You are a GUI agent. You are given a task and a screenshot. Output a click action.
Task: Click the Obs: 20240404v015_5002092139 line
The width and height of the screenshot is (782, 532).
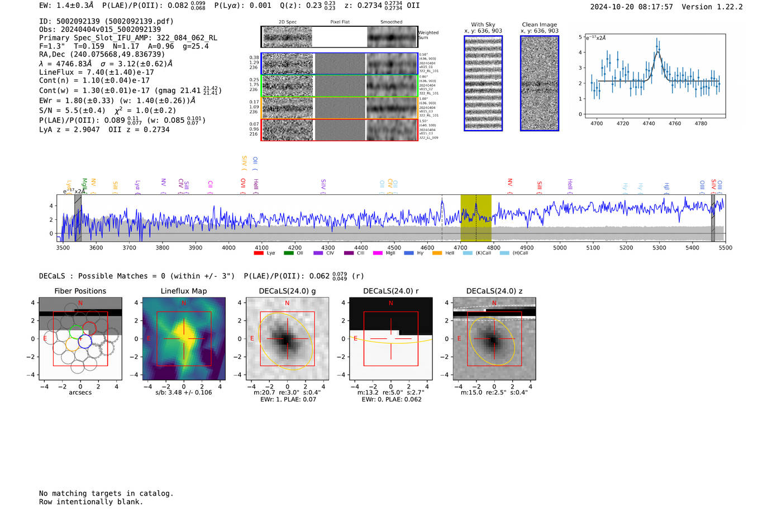(100, 30)
